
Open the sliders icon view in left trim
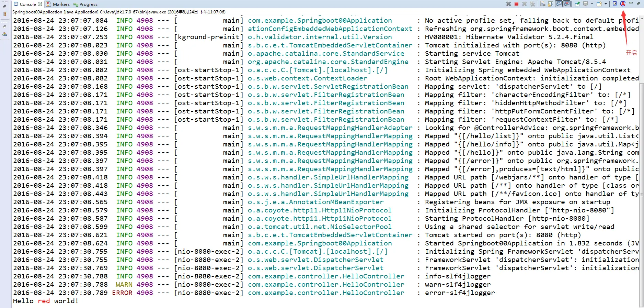(x=4, y=34)
